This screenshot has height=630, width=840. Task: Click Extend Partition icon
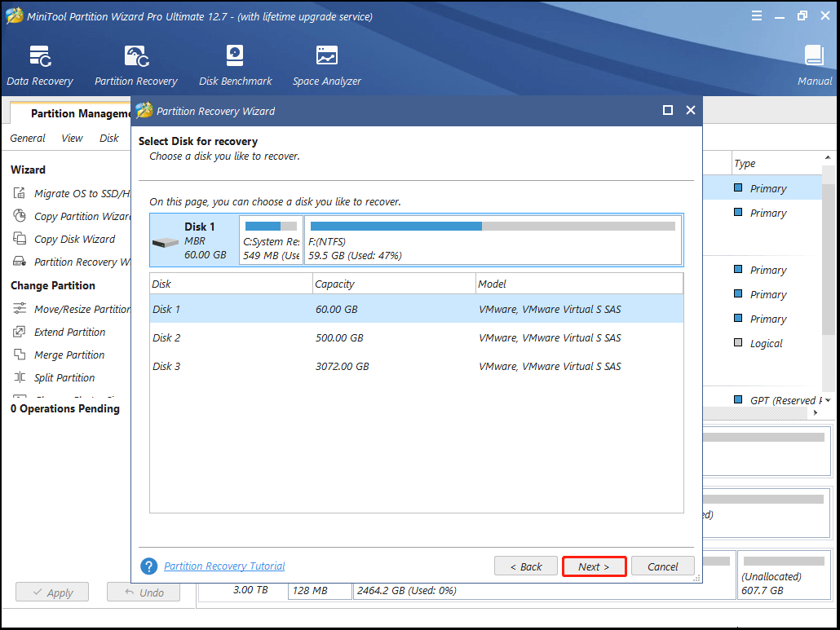click(20, 332)
